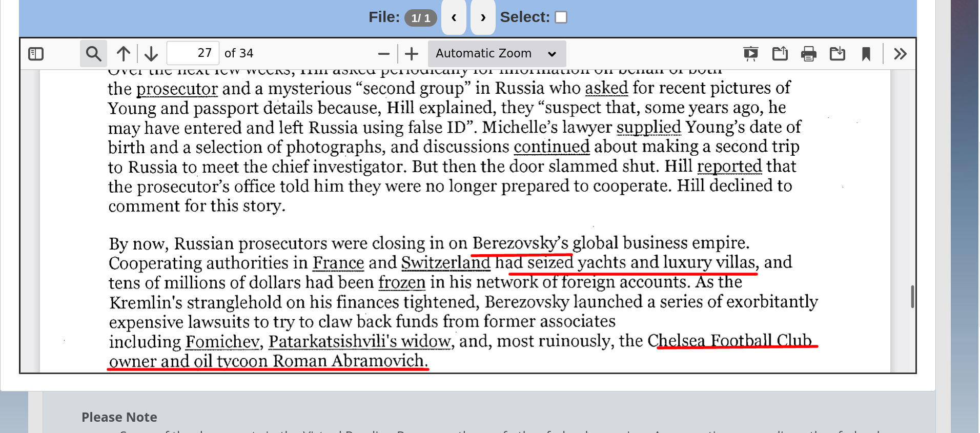This screenshot has height=433, width=980.
Task: Open the 'Switzerland' link
Action: [x=445, y=262]
